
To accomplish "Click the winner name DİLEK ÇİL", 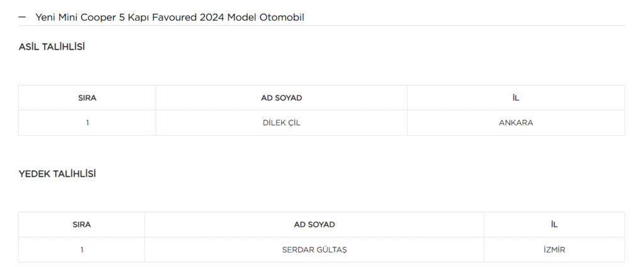I will [x=281, y=123].
